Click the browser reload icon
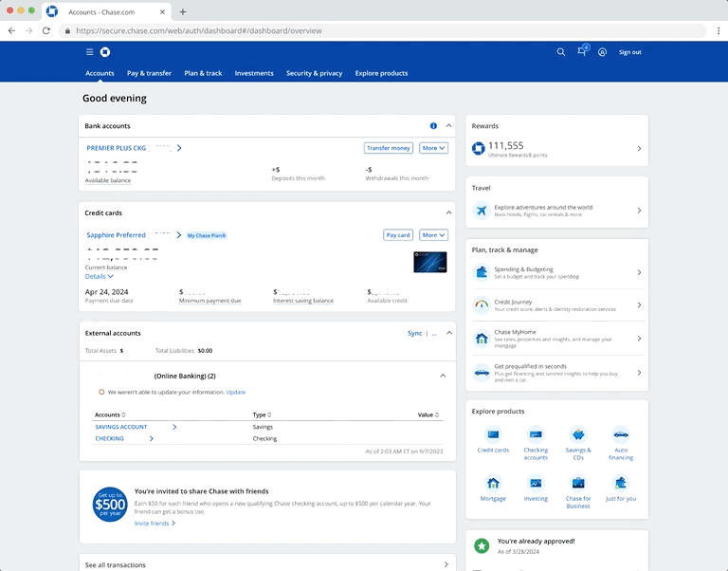This screenshot has height=571, width=728. 45,30
